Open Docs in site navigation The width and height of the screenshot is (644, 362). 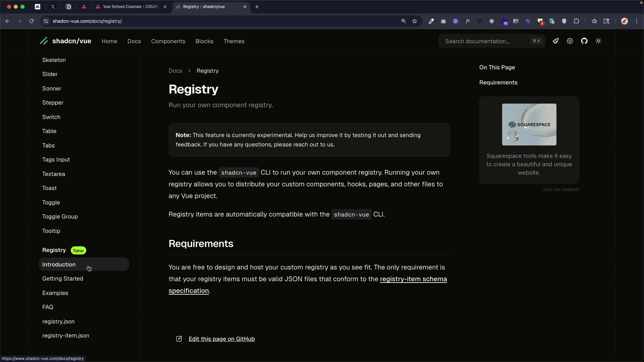[134, 41]
